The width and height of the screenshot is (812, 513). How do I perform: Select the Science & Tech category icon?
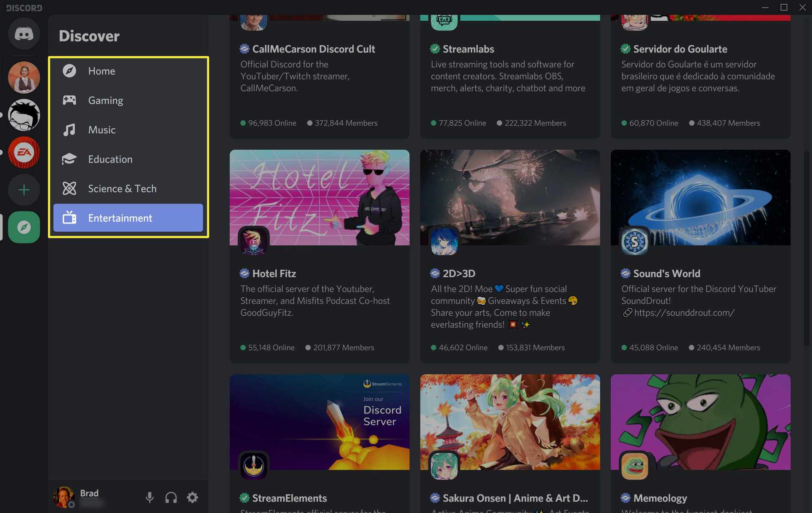[x=70, y=188]
